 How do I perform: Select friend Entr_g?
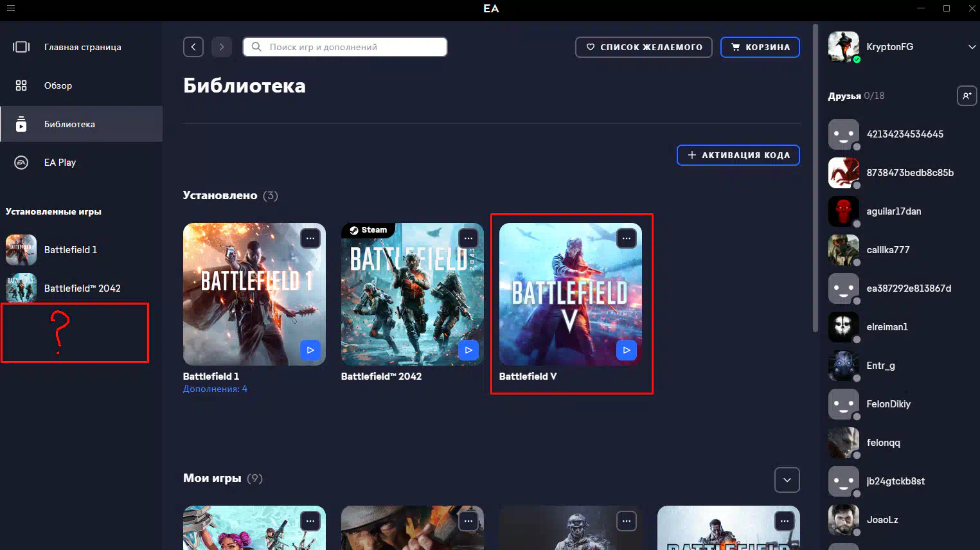901,366
